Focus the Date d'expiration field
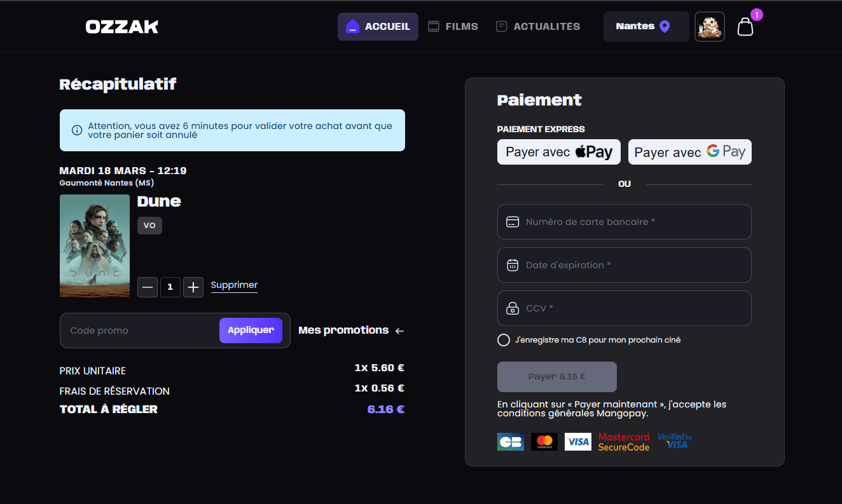The image size is (842, 504). [625, 265]
